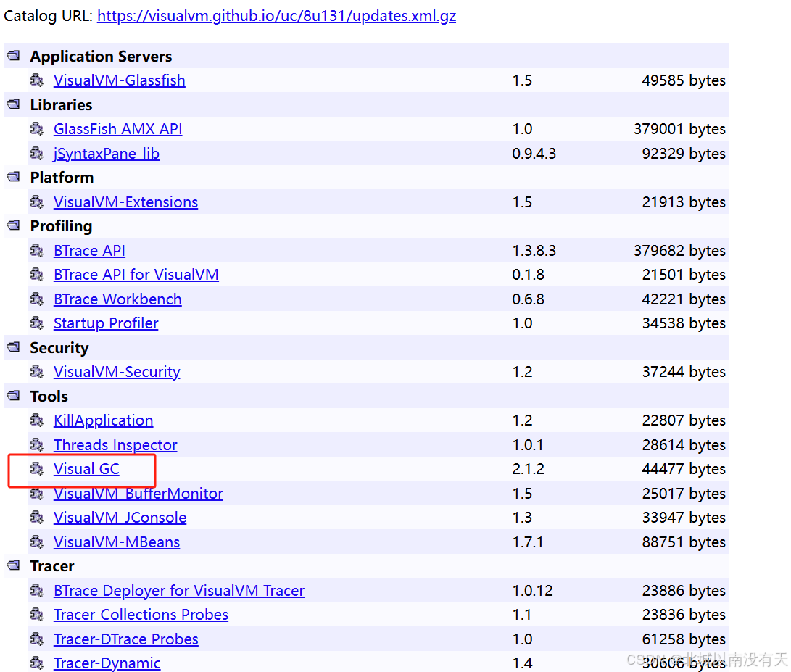Click the 379001 bytes size value
Viewport: 791px width, 672px height.
tap(679, 129)
